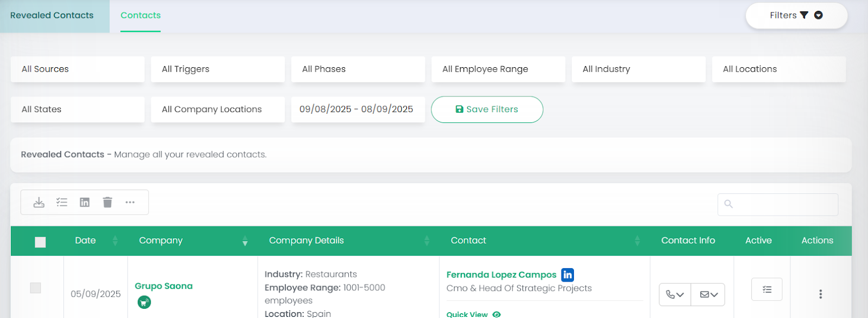The image size is (868, 318).
Task: Open the vertical three-dot row actions menu
Action: click(x=820, y=294)
